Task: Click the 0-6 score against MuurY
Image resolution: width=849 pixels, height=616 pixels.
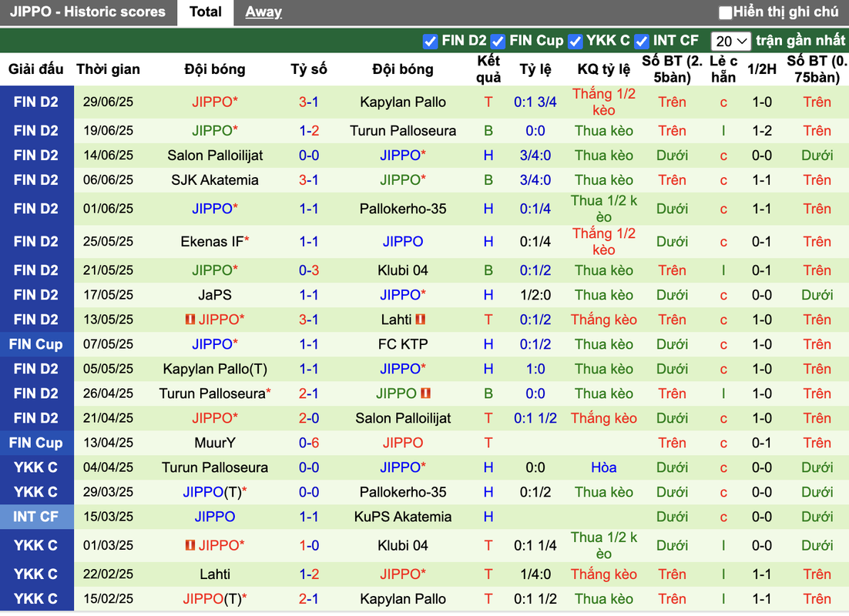Action: pos(309,443)
